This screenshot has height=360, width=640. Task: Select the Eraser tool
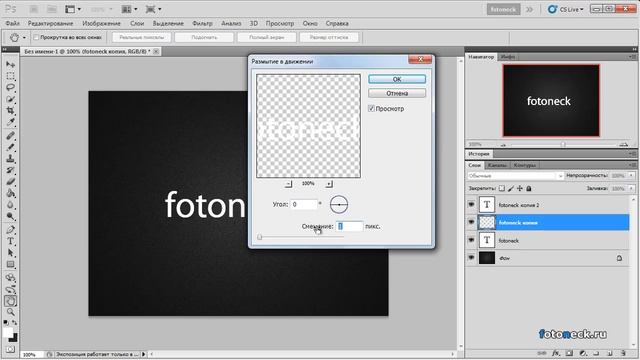10,182
